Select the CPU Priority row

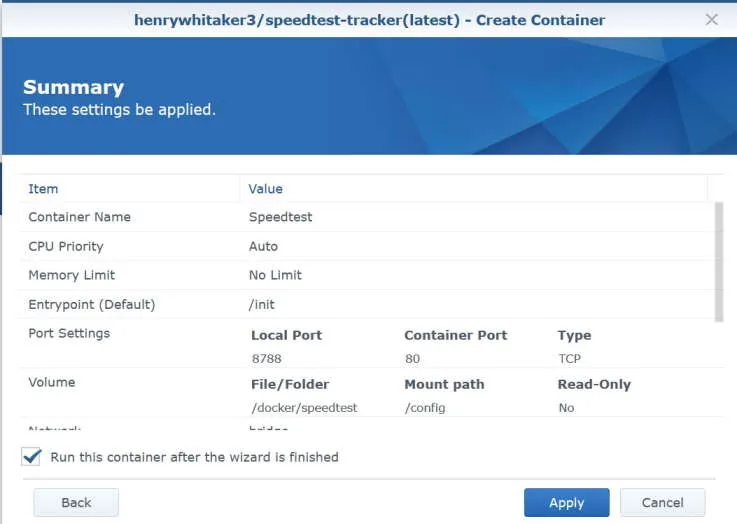pyautogui.click(x=65, y=246)
